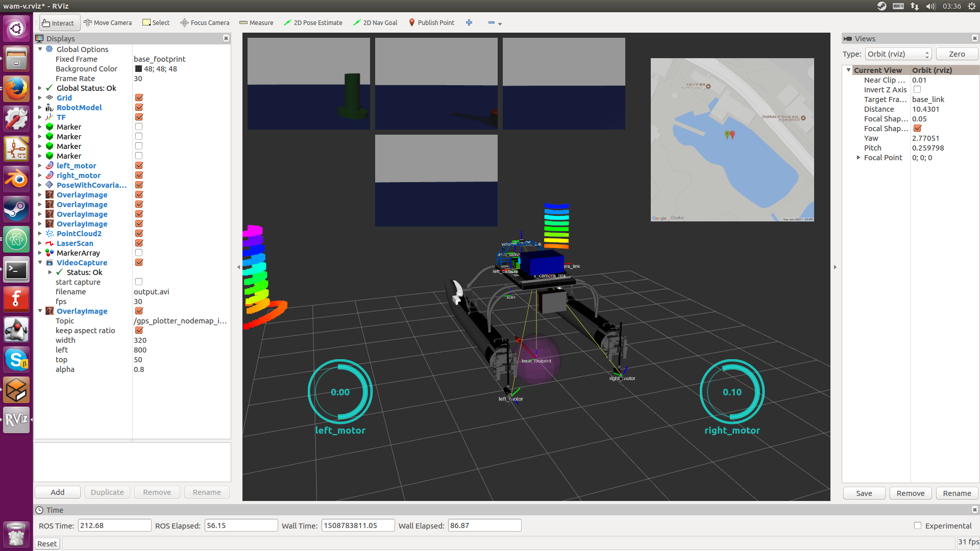Enable the MarkerArray display checkbox
This screenshot has height=551, width=980.
coord(139,253)
